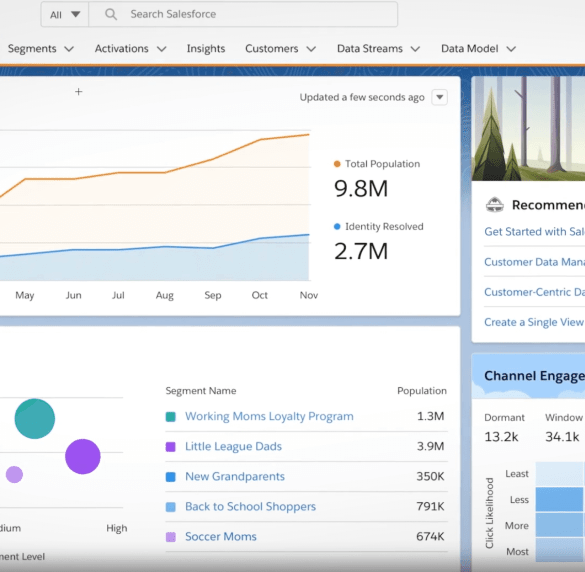Click the 791K population value
Screen dimensions: 585x572
[431, 506]
